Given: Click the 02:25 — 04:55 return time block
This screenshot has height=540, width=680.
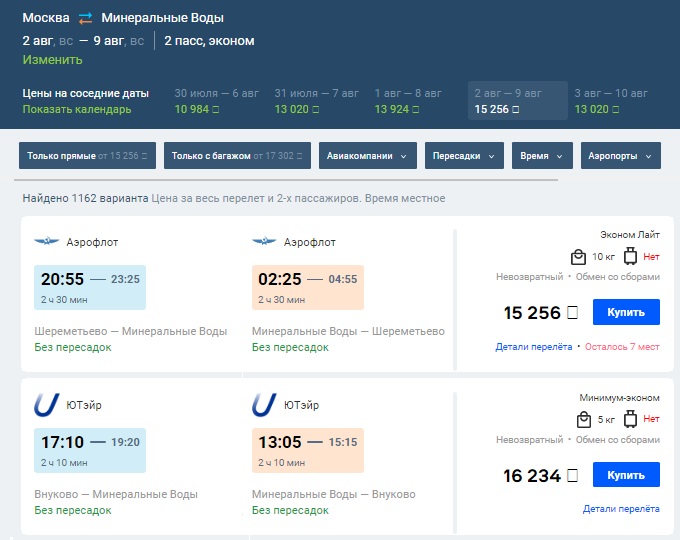Looking at the screenshot, I should click(307, 287).
